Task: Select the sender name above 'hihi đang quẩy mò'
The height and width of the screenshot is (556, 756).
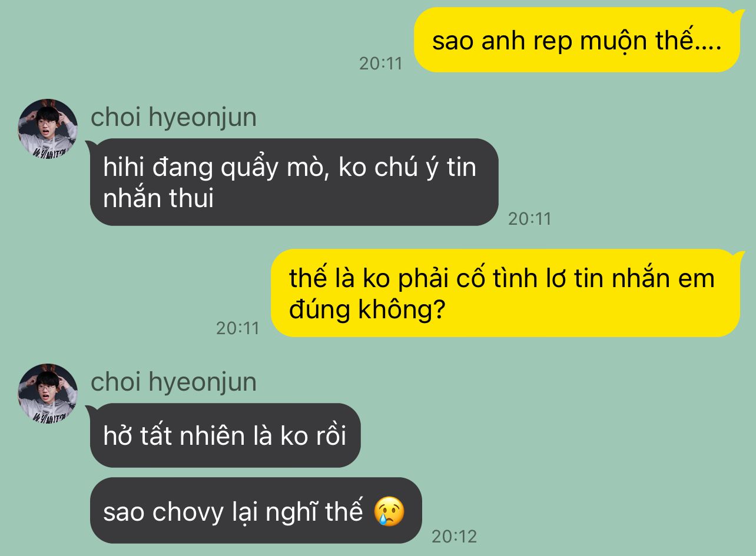Action: (174, 118)
